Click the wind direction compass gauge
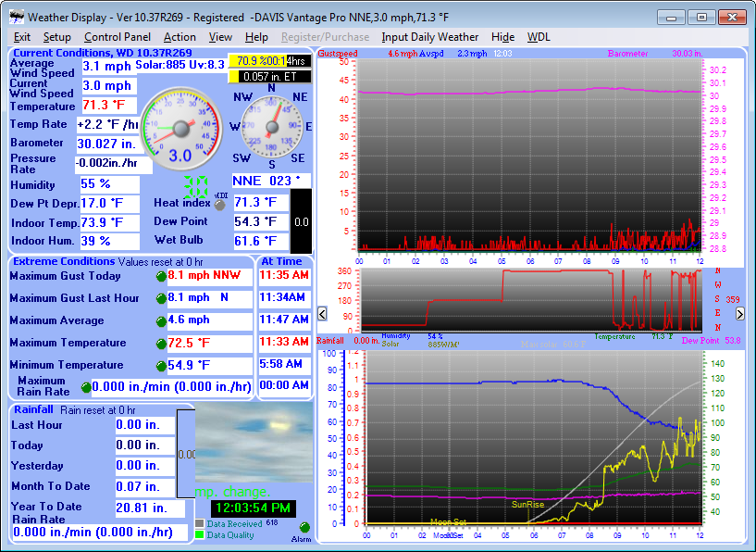The height and width of the screenshot is (552, 756). point(271,127)
